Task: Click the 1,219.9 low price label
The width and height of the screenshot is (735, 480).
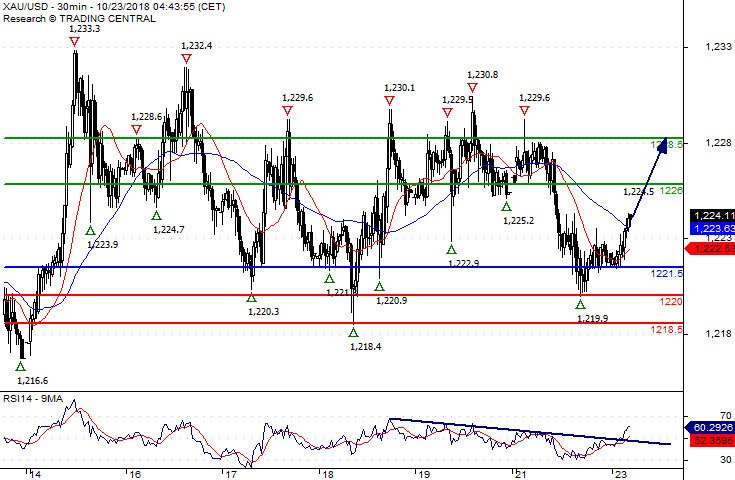Action: 592,318
